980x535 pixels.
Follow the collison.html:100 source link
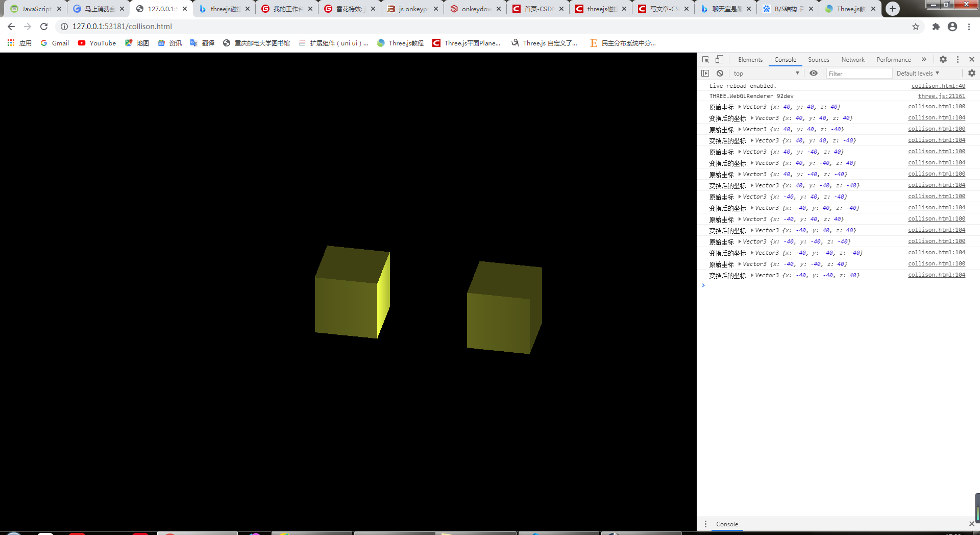936,106
